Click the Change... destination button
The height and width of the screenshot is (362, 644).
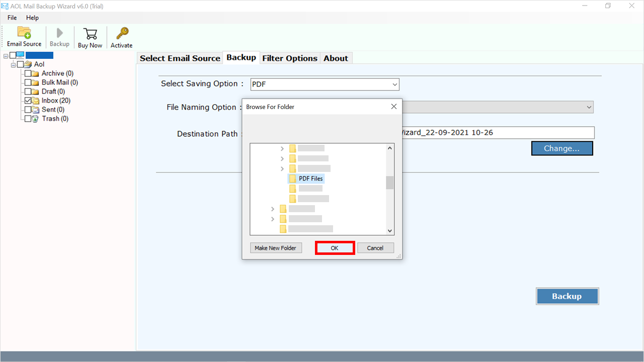562,148
